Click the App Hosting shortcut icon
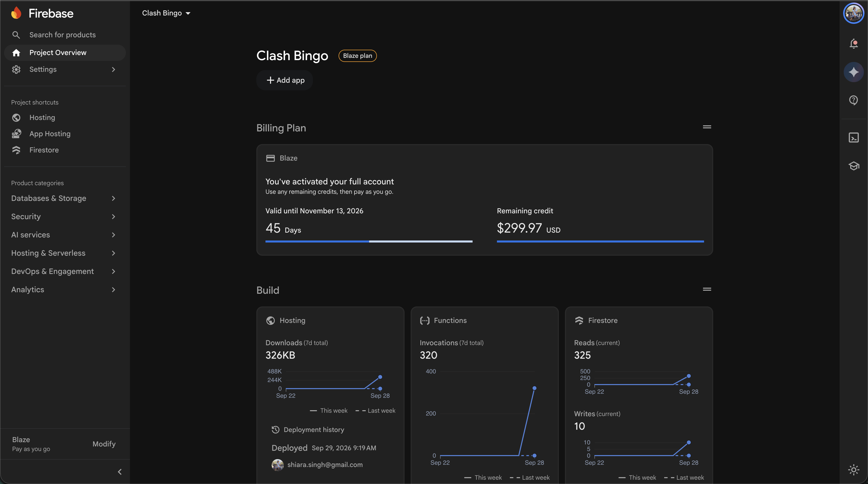The width and height of the screenshot is (868, 484). pyautogui.click(x=16, y=134)
